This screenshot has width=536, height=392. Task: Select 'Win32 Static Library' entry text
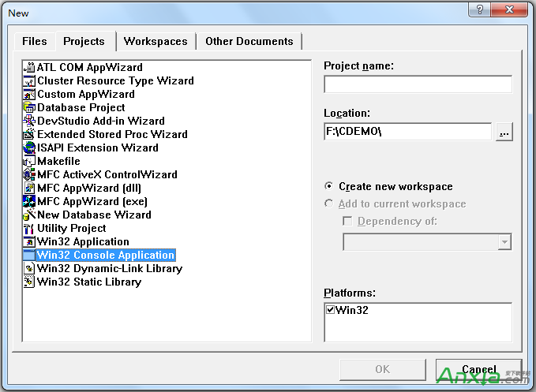[x=89, y=282]
